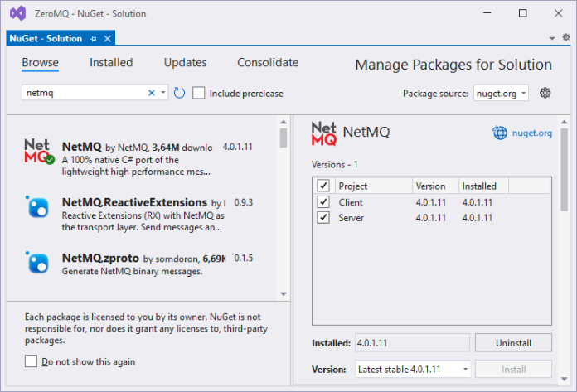The image size is (577, 392).
Task: Open package source settings gear
Action: click(x=545, y=93)
